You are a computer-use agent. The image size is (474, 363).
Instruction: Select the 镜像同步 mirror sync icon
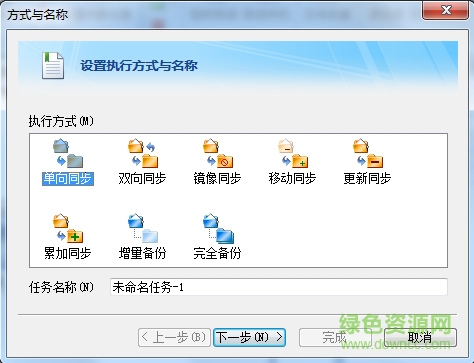click(x=218, y=153)
